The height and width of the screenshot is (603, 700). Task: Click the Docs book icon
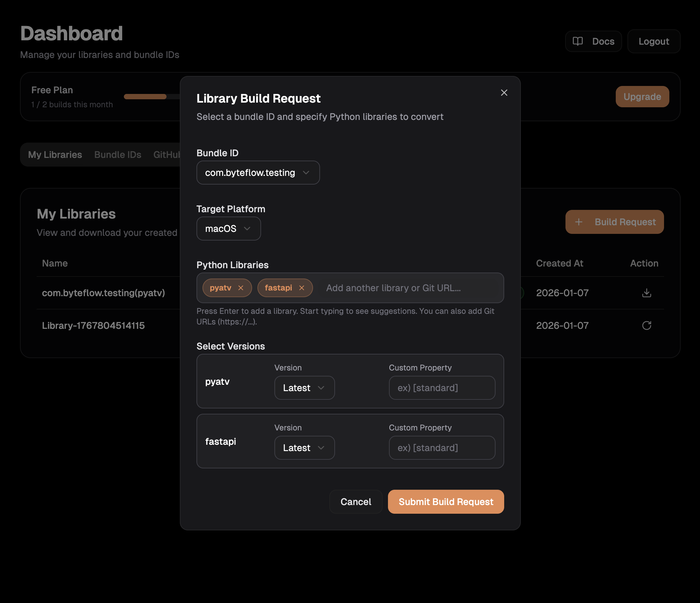point(577,41)
